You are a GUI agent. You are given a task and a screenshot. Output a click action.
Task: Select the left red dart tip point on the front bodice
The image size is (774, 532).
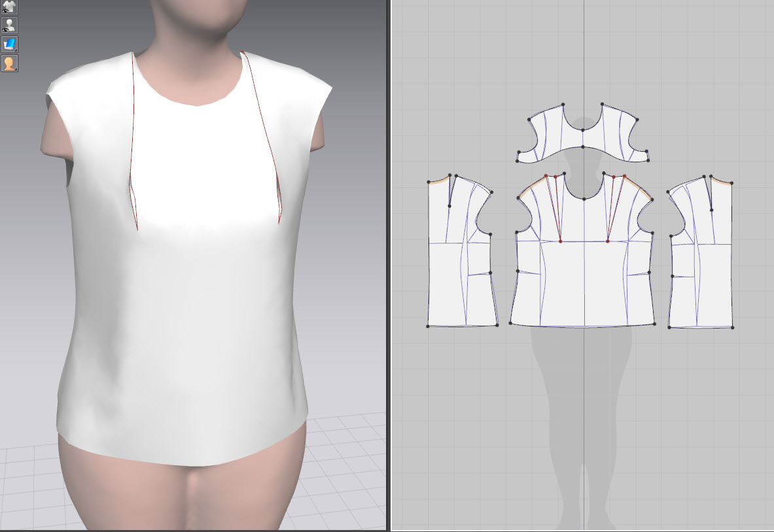tap(560, 241)
